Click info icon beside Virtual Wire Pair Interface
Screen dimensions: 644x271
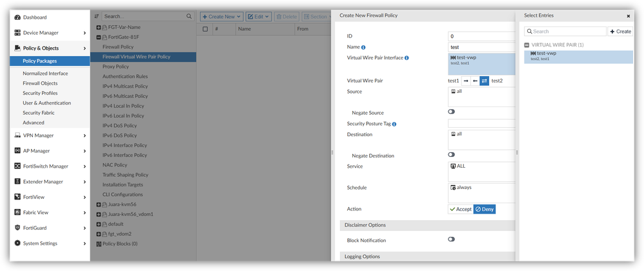click(407, 58)
